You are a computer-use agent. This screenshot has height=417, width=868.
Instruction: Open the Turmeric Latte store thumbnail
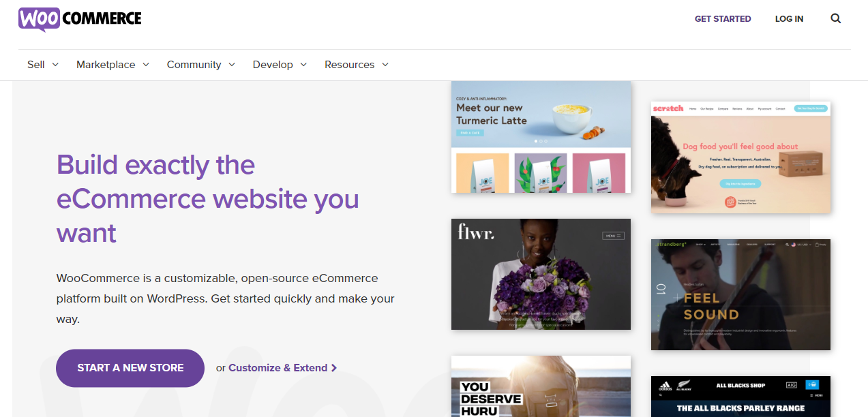tap(541, 137)
